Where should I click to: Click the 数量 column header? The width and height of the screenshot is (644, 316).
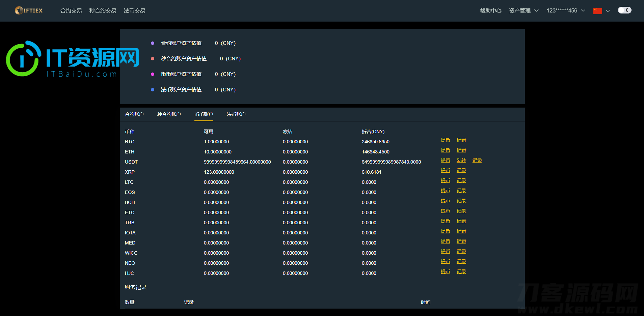[130, 302]
